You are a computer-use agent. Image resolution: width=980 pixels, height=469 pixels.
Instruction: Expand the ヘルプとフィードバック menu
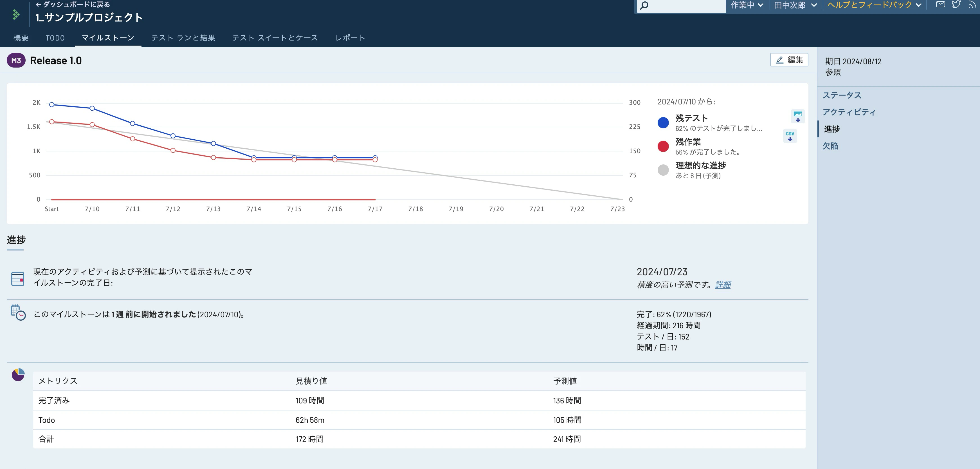point(874,5)
